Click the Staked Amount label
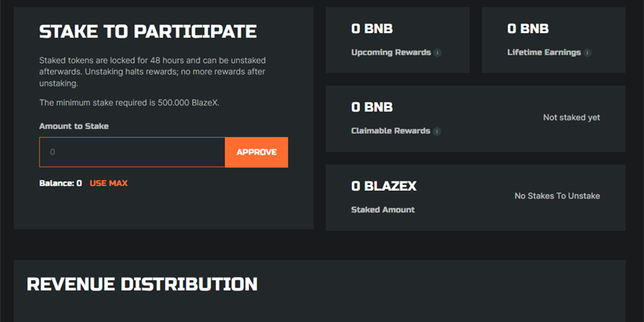The width and height of the screenshot is (644, 322). point(382,210)
